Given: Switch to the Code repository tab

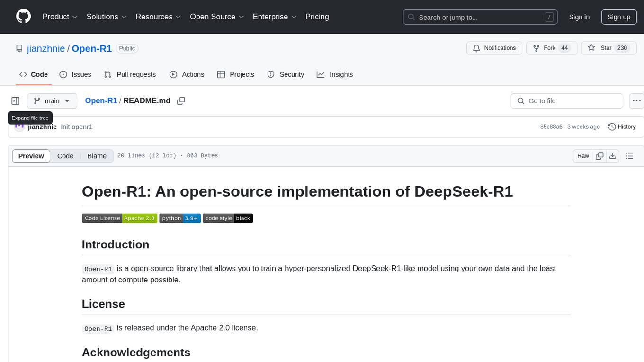Looking at the screenshot, I should (x=34, y=74).
